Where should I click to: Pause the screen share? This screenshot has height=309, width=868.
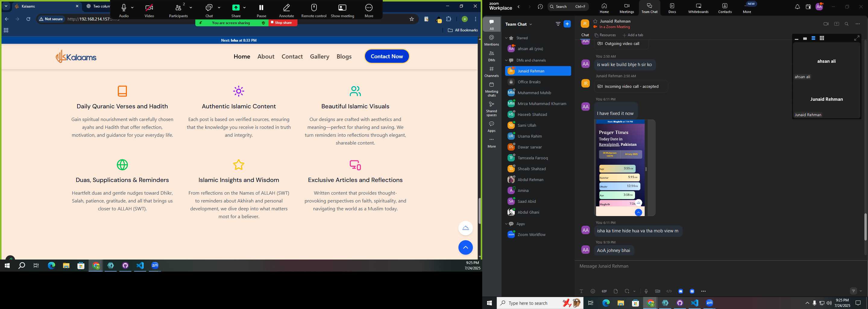tap(261, 11)
